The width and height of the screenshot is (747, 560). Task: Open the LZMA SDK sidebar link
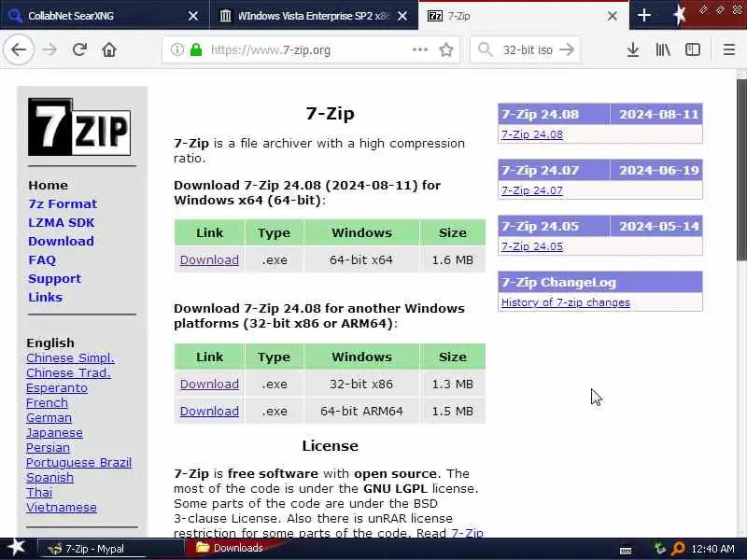click(x=62, y=222)
